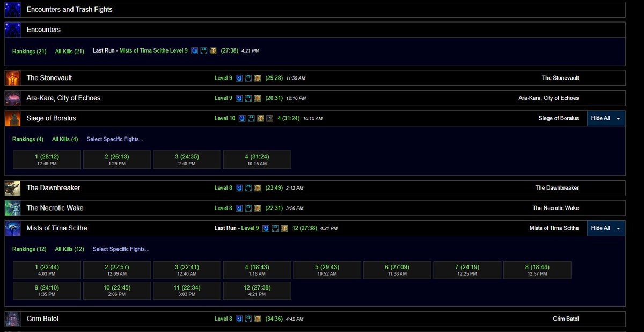The width and height of the screenshot is (644, 332).
Task: Click Select Specific Fights under Mists of Tirna Scithe
Action: pyautogui.click(x=121, y=249)
